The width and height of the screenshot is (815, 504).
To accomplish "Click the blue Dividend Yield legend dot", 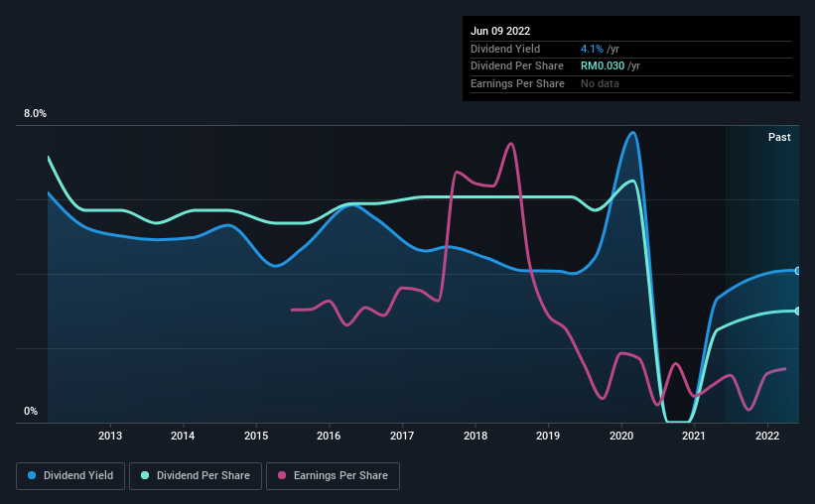I will (x=32, y=475).
